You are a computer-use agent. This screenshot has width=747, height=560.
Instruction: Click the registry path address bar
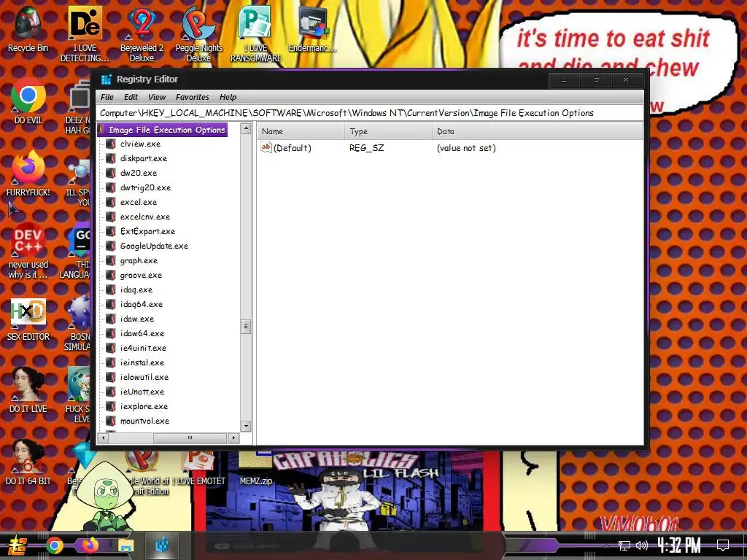click(x=369, y=113)
